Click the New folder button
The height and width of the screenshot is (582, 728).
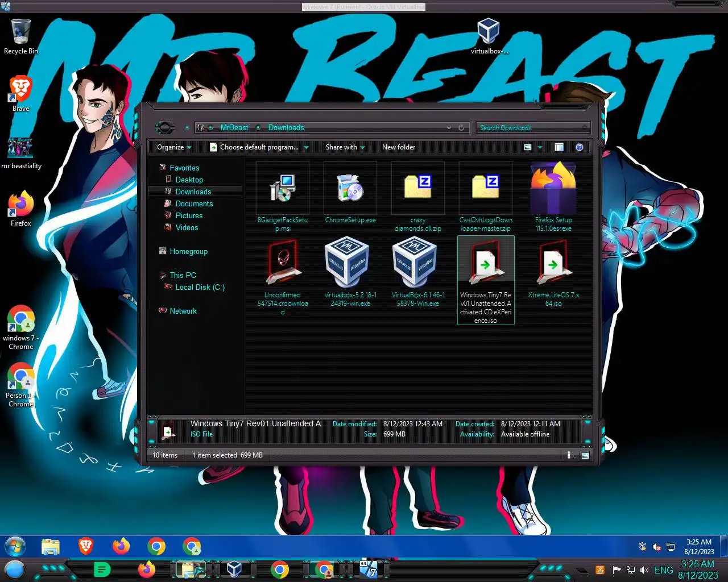(399, 147)
